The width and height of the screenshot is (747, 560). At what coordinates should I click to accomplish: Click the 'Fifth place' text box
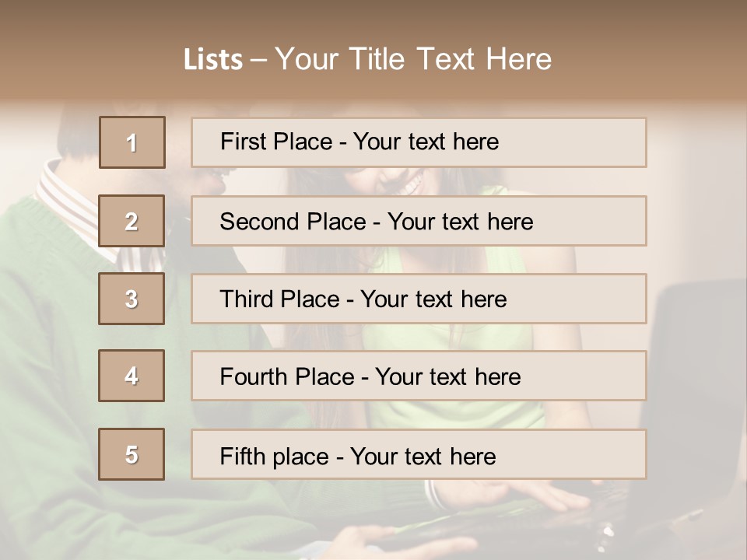(x=419, y=455)
